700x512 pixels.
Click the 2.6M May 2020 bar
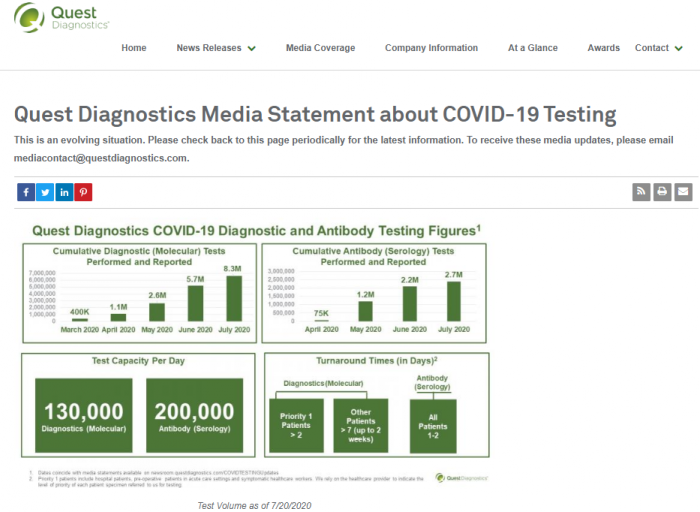pos(157,312)
